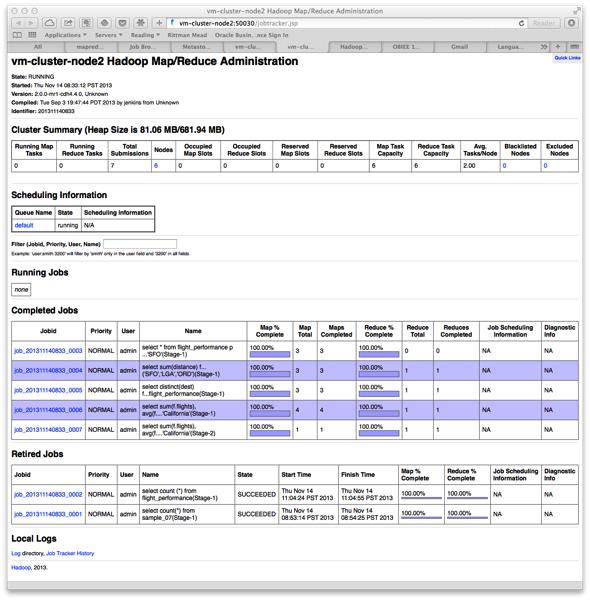Click the Map % progress bar of job 0007
Screen dimensions: 590x600
(270, 434)
